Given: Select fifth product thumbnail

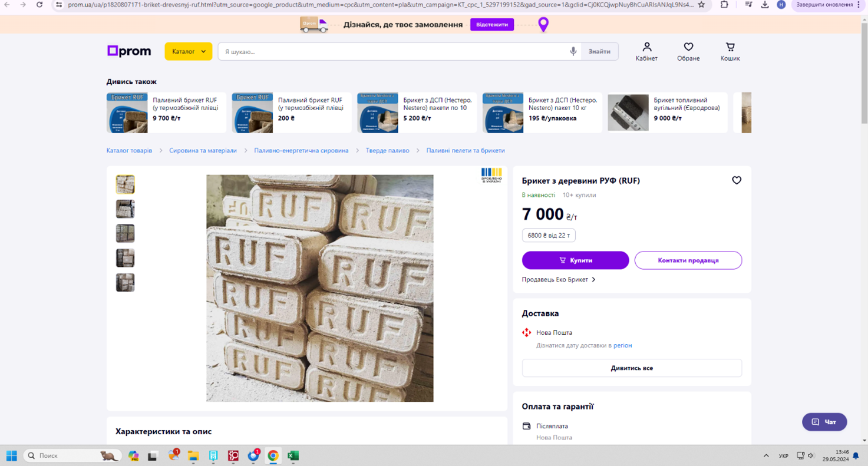Looking at the screenshot, I should pos(125,283).
